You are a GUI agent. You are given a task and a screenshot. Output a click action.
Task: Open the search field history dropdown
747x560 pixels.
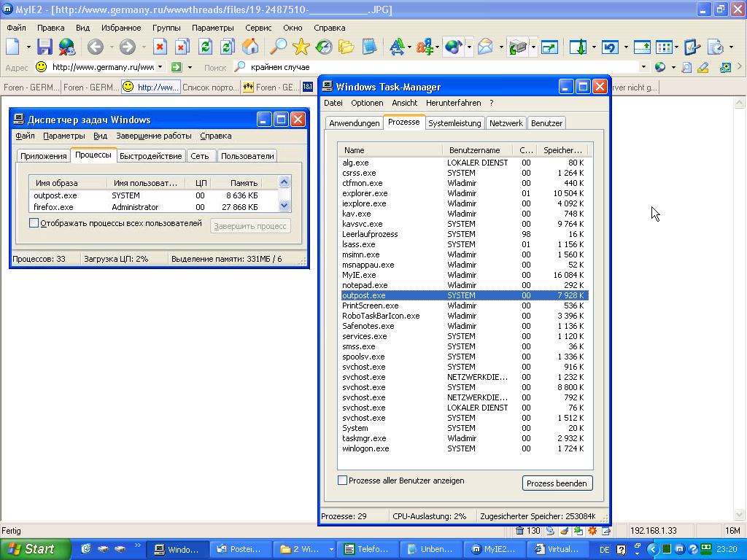coord(643,67)
